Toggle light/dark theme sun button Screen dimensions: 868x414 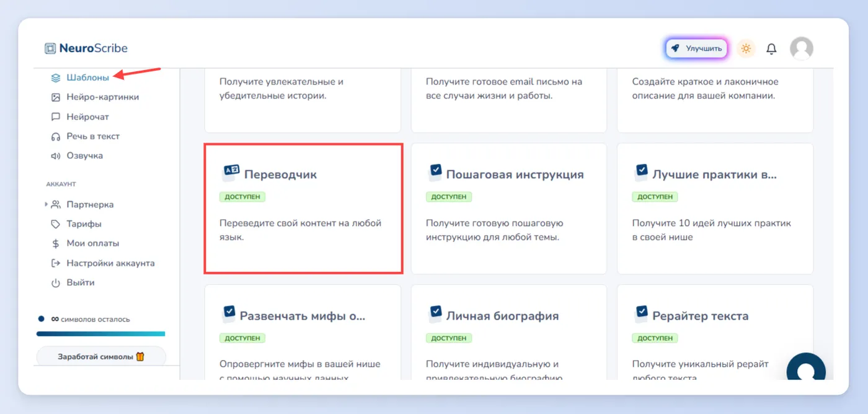746,48
